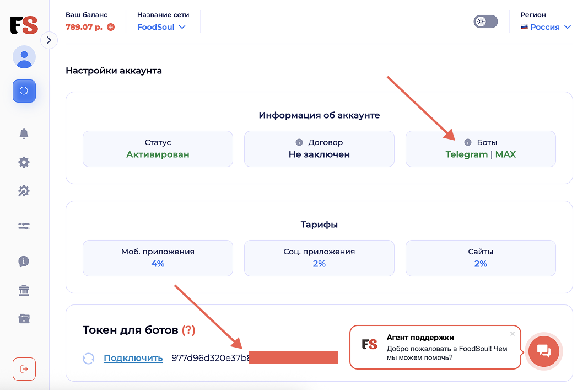Screen dimensions: 588x390
Task: Click the Агент поддержки welcome message
Action: tap(446, 353)
